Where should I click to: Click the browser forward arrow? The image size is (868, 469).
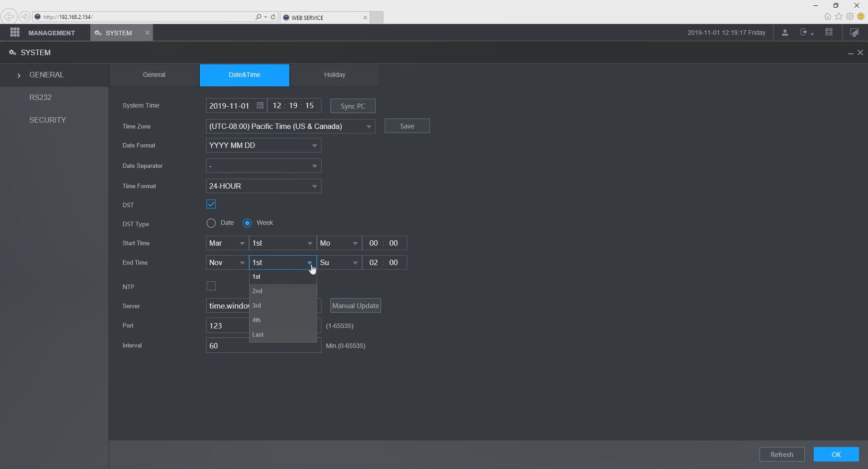(24, 17)
